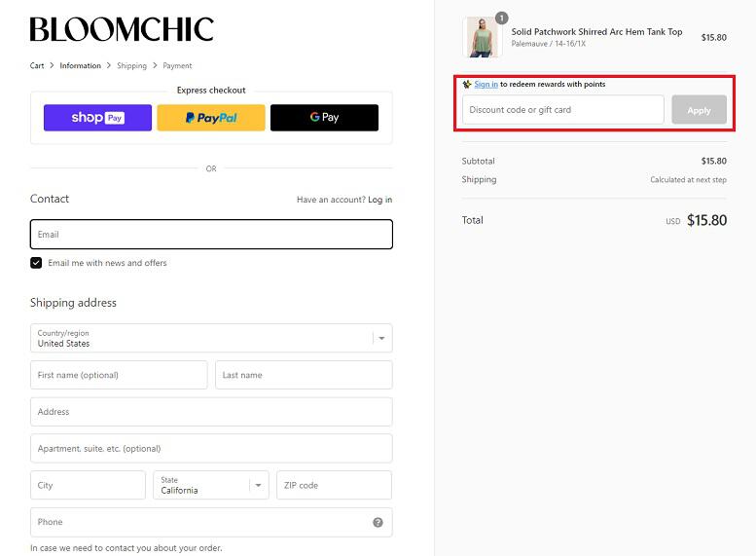
Task: Select the Shipping breadcrumb step
Action: click(131, 65)
